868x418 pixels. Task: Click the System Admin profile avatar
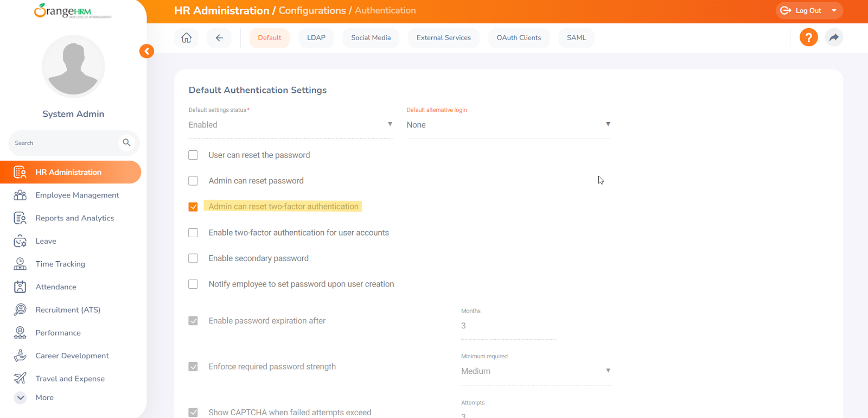73,66
